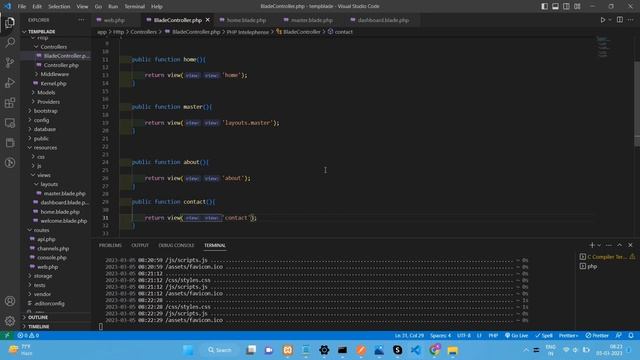Expand the bootstrap folder
Image resolution: width=640 pixels, height=360 pixels.
46,111
